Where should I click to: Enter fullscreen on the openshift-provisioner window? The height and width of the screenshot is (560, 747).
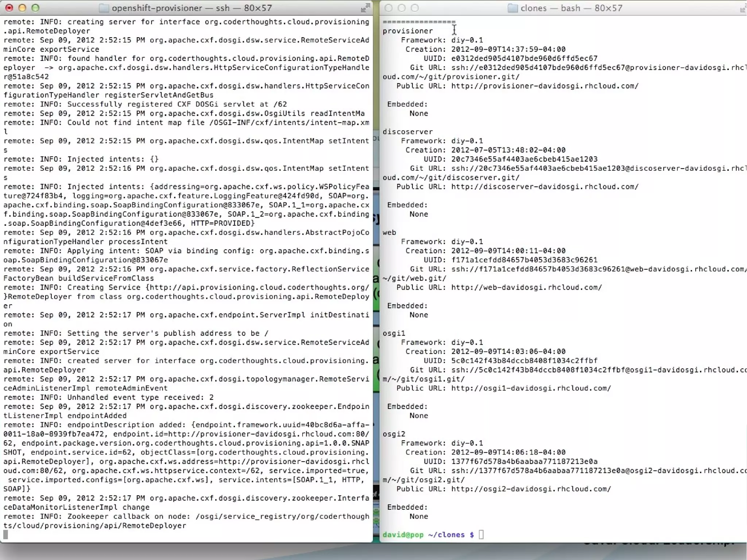click(365, 8)
